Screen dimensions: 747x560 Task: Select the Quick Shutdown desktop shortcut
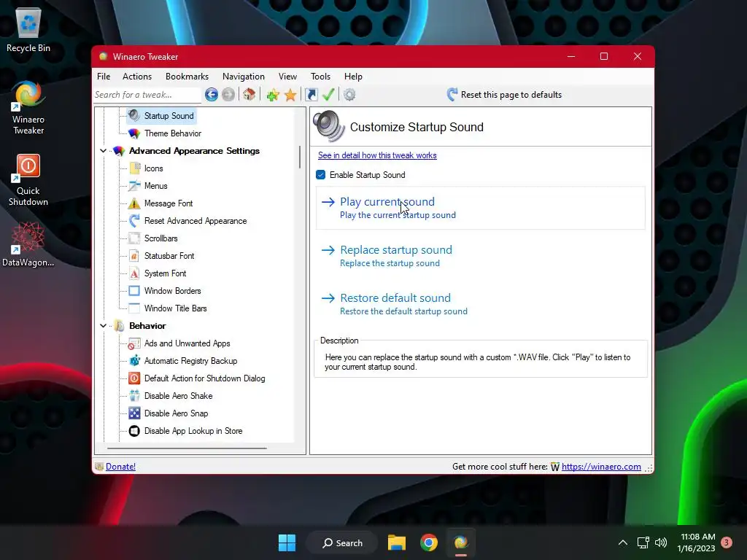coord(28,180)
